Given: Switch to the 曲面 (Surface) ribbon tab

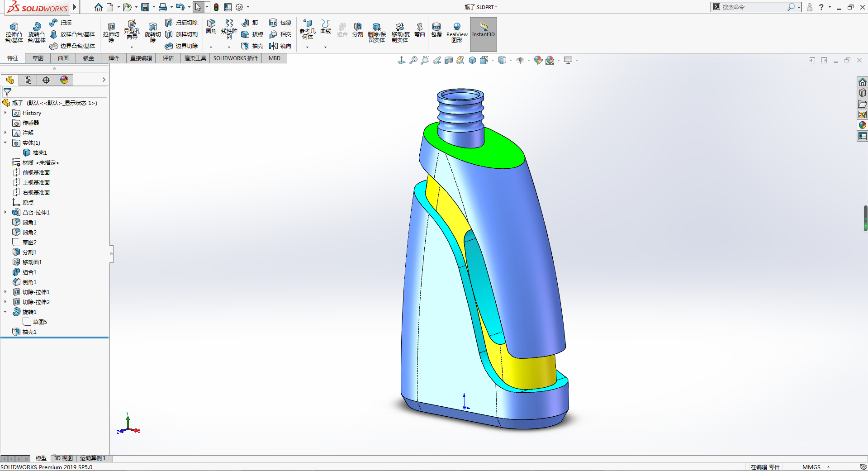Looking at the screenshot, I should [x=63, y=58].
